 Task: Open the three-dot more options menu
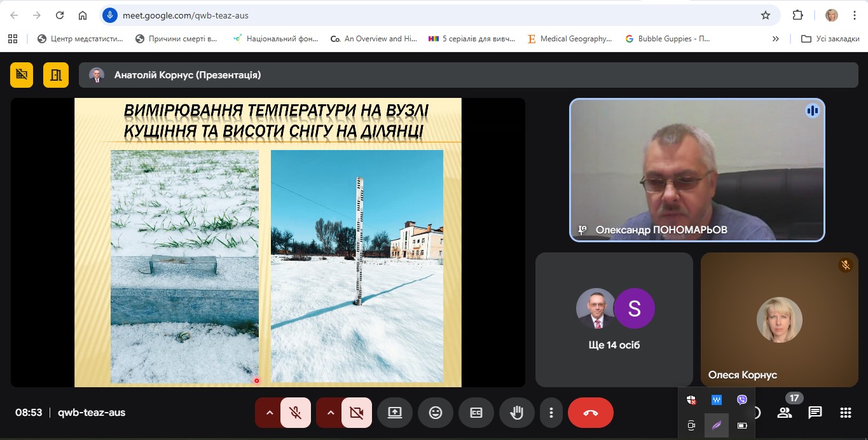coord(551,413)
